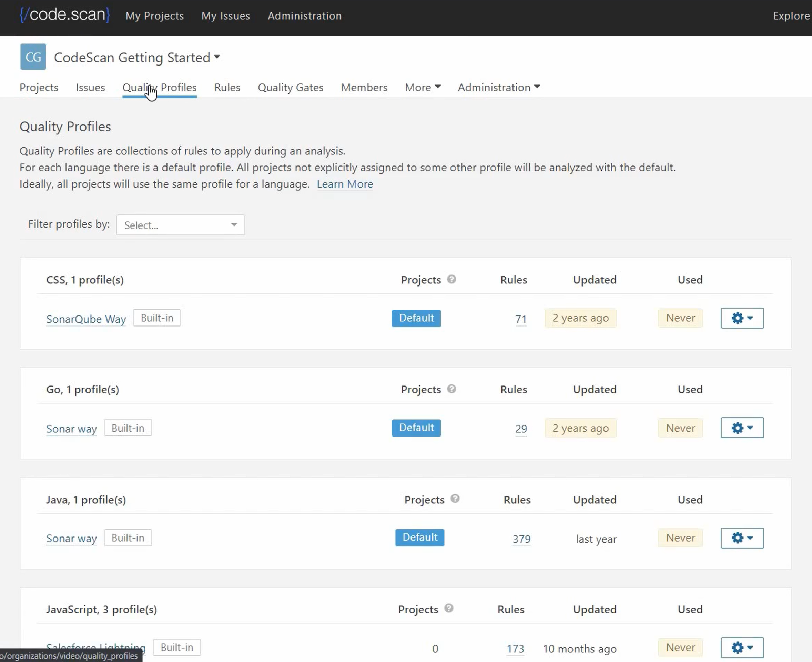812x662 pixels.
Task: Open My Issues in top bar
Action: tap(226, 16)
